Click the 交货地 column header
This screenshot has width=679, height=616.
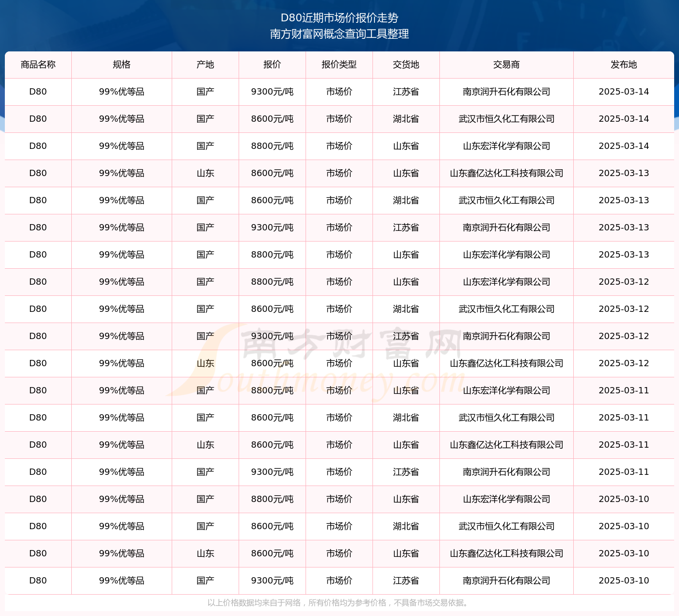406,65
